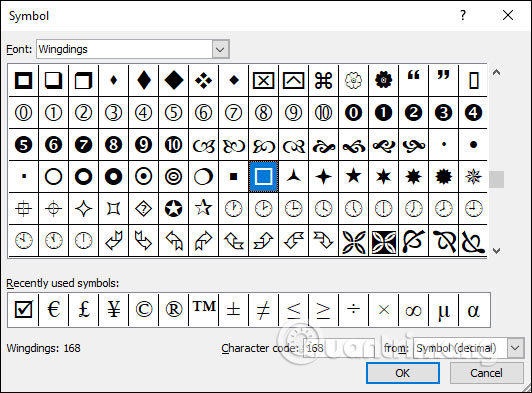
Task: Select the division sign recent symbol
Action: click(353, 310)
